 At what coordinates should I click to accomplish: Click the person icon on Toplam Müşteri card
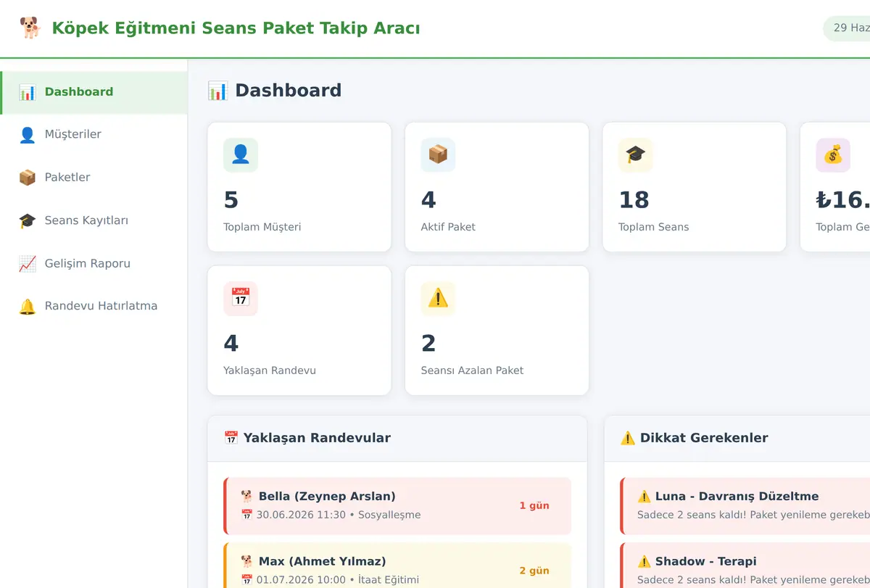[x=241, y=155]
